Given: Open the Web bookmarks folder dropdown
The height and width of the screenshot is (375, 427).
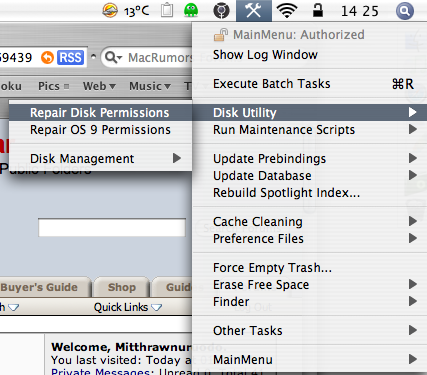Looking at the screenshot, I should pos(99,86).
